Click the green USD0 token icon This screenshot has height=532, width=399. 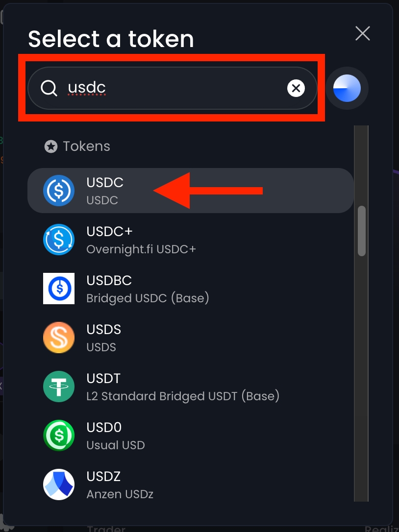coord(59,435)
